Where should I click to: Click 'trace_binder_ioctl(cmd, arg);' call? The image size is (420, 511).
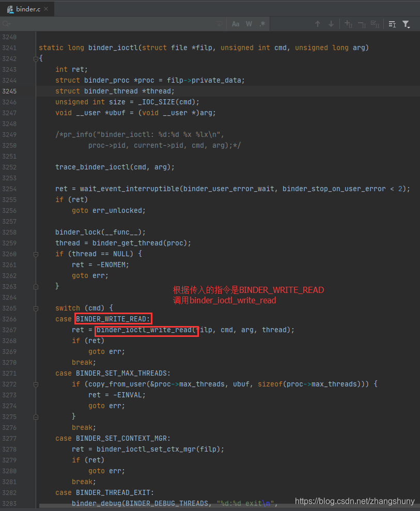(115, 167)
